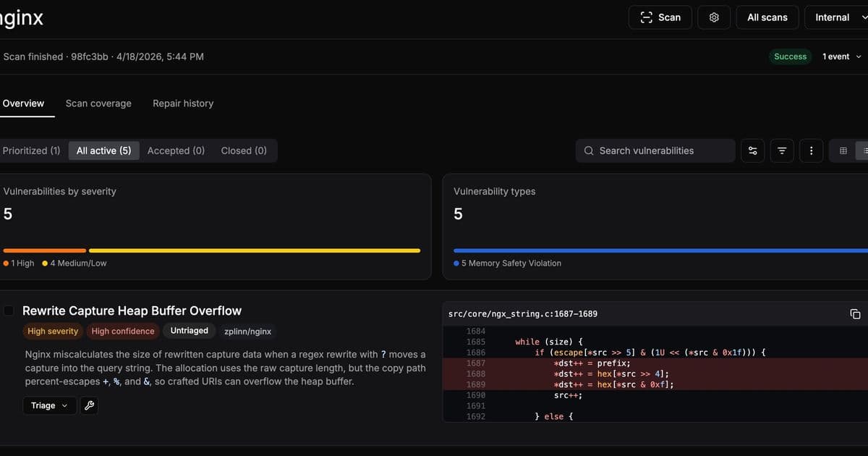Click the 1 High legend entry
This screenshot has height=456, width=868.
click(19, 263)
